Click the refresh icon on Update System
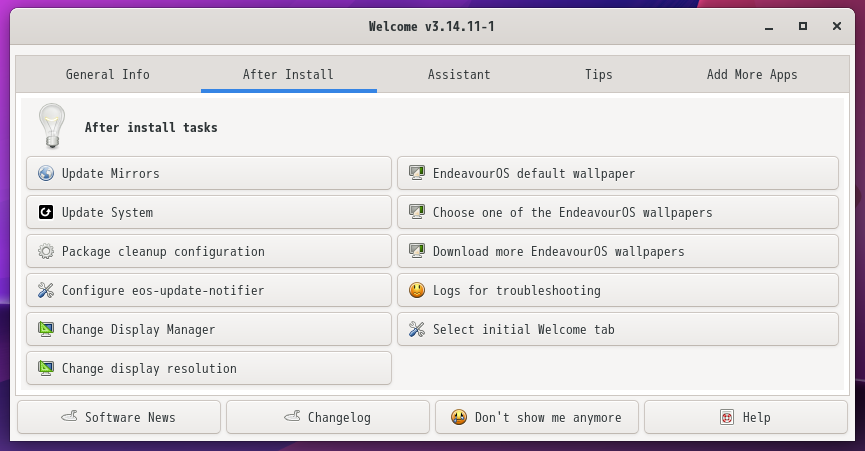Image resolution: width=865 pixels, height=451 pixels. (x=46, y=212)
